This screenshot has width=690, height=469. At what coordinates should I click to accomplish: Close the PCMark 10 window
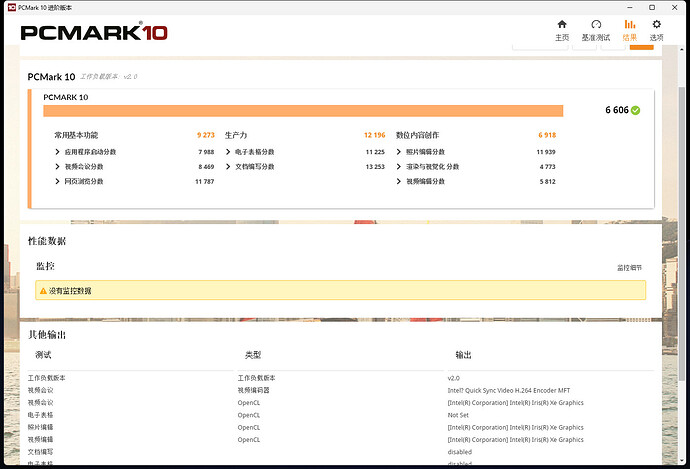pos(672,7)
